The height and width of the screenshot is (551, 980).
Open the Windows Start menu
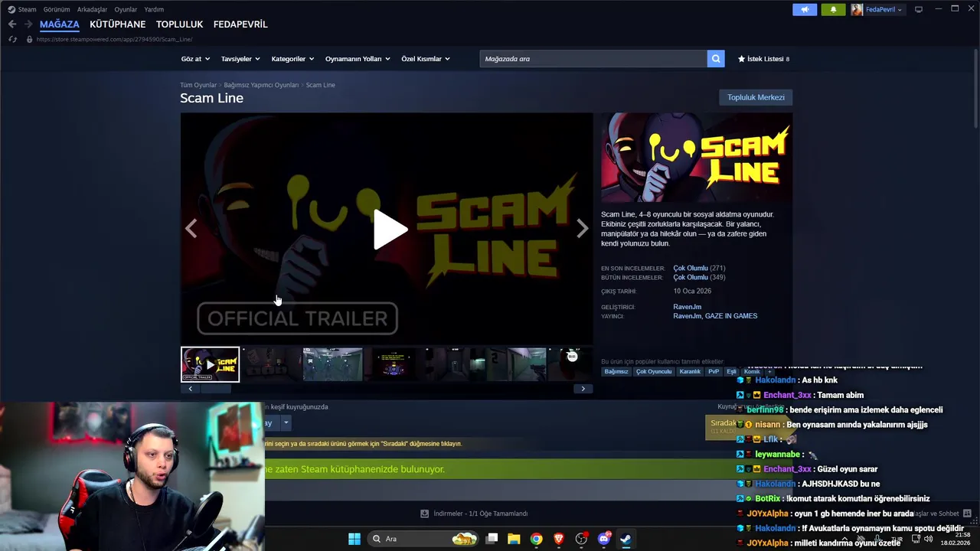[x=354, y=539]
